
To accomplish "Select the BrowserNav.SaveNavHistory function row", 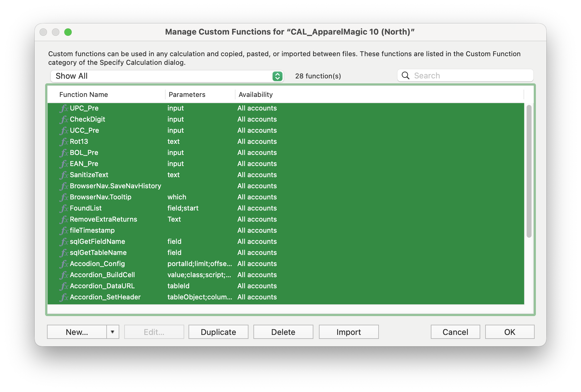I will [x=115, y=186].
